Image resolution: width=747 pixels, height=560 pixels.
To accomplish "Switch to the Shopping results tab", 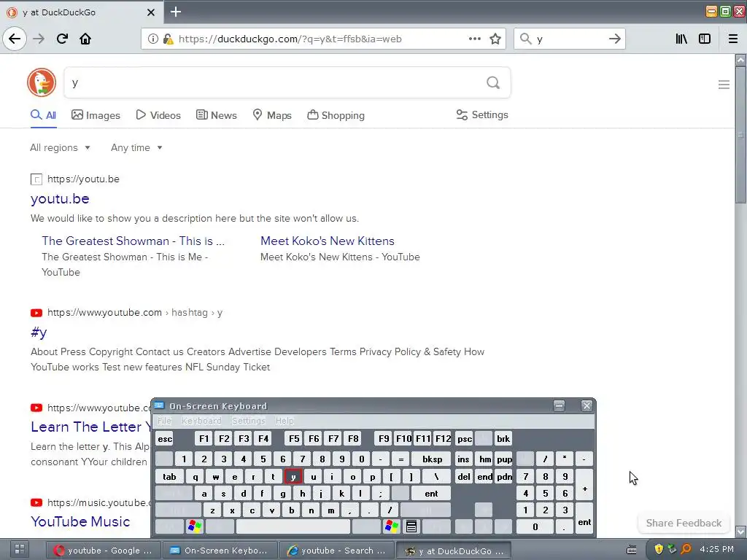I will (336, 115).
